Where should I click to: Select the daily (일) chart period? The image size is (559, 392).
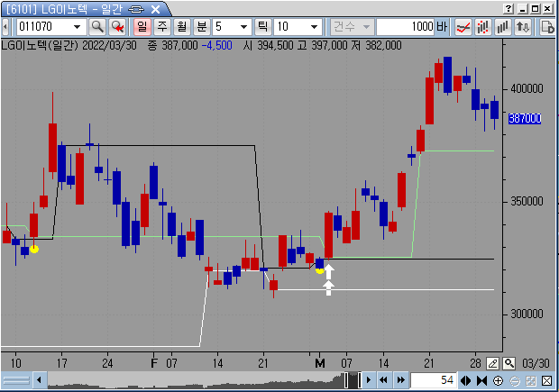(x=142, y=26)
